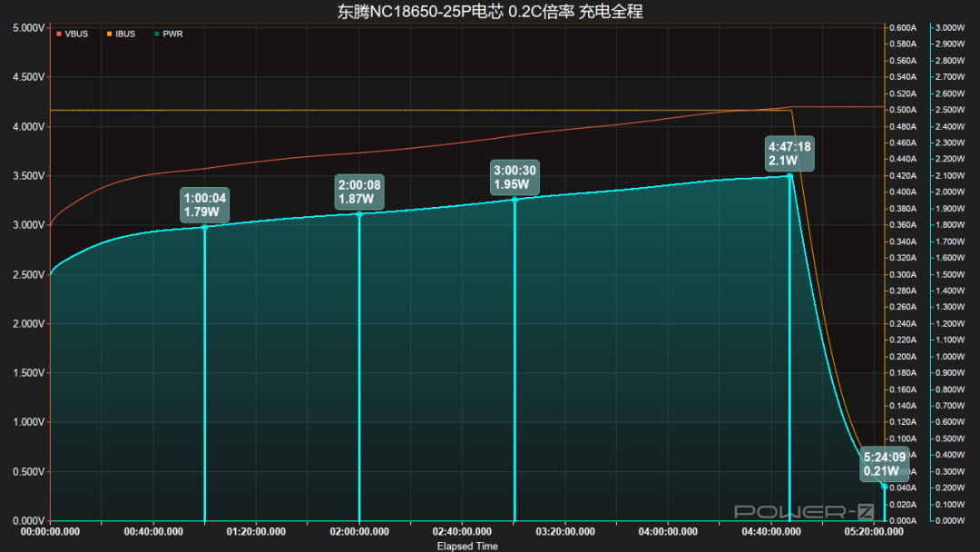Click the 05:20:00.000 time axis label
The image size is (980, 552).
pos(874,532)
